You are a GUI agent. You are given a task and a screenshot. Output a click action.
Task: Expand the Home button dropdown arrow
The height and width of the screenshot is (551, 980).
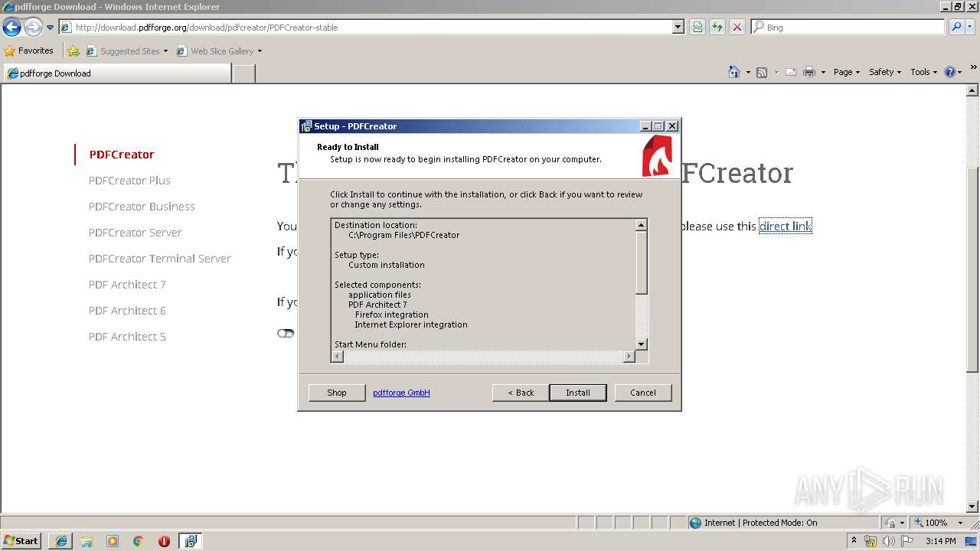point(747,72)
